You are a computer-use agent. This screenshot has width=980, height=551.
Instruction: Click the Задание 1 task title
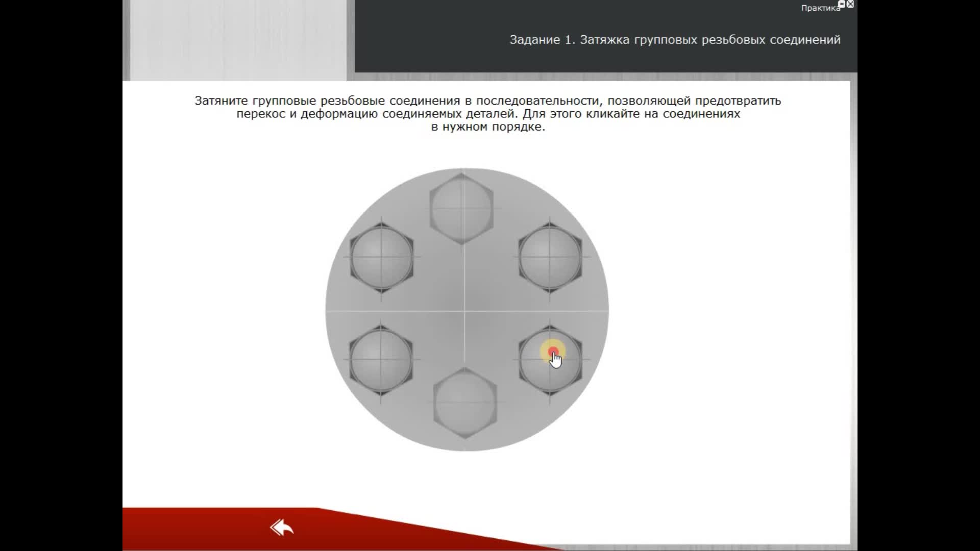tap(675, 40)
